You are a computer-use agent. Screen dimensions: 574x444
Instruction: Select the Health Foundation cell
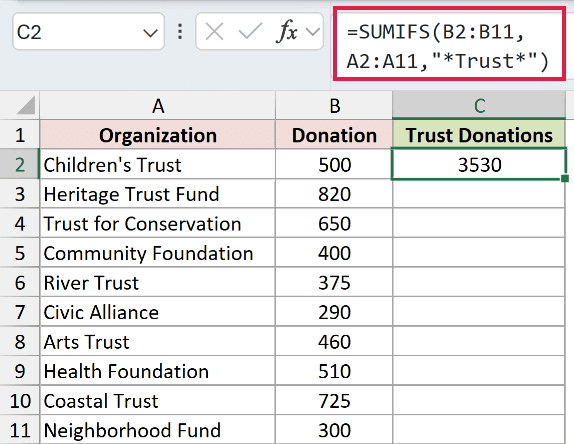click(x=158, y=371)
